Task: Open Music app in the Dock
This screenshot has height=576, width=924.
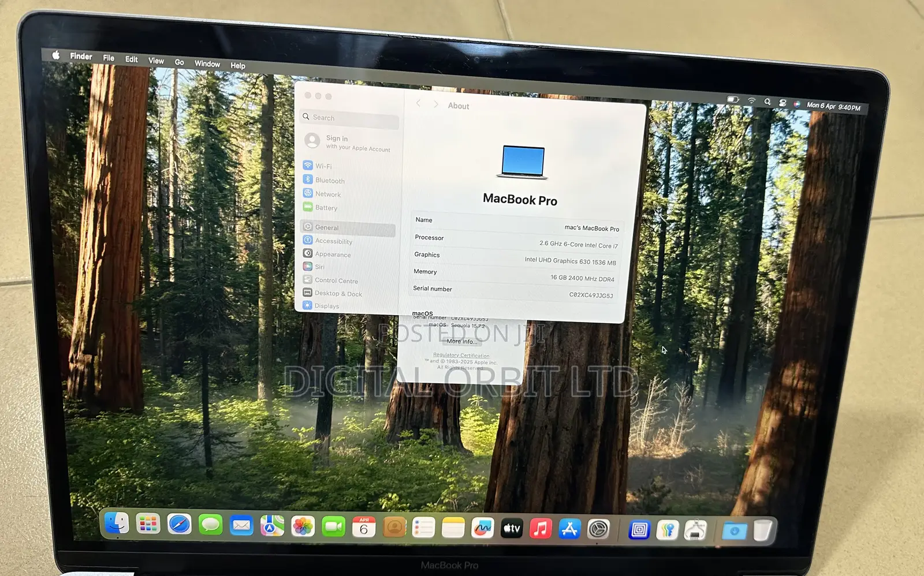Action: pyautogui.click(x=541, y=528)
